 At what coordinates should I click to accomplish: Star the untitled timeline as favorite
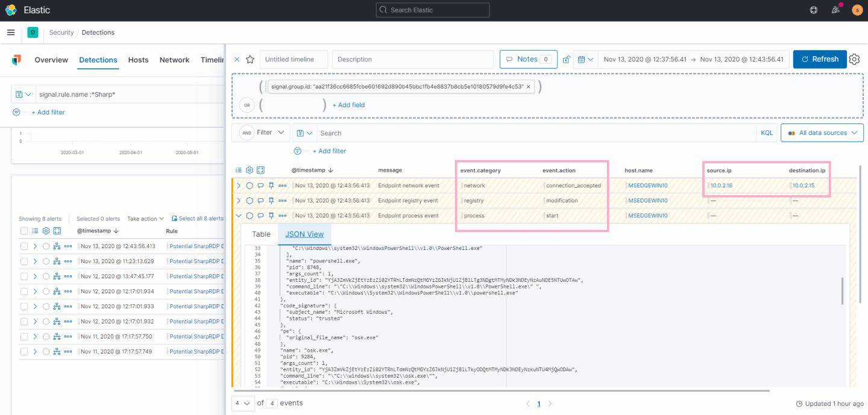point(250,59)
